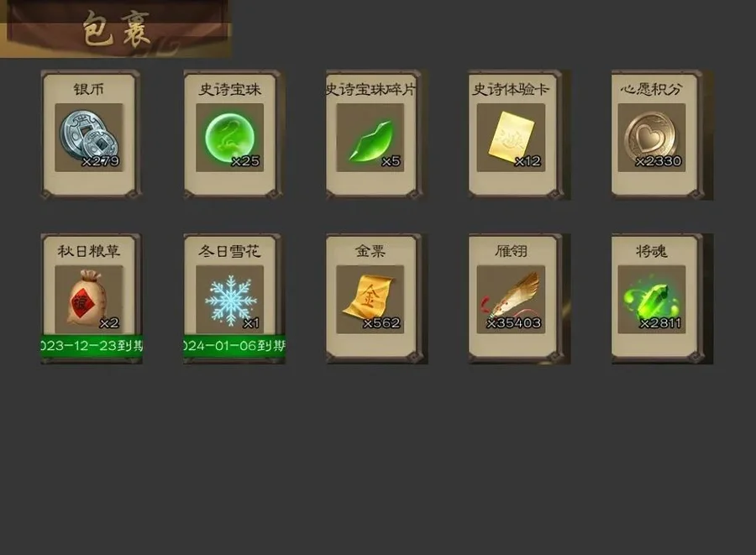Click the 2023-12-23 expiry banner
Image resolution: width=756 pixels, height=555 pixels.
click(91, 345)
